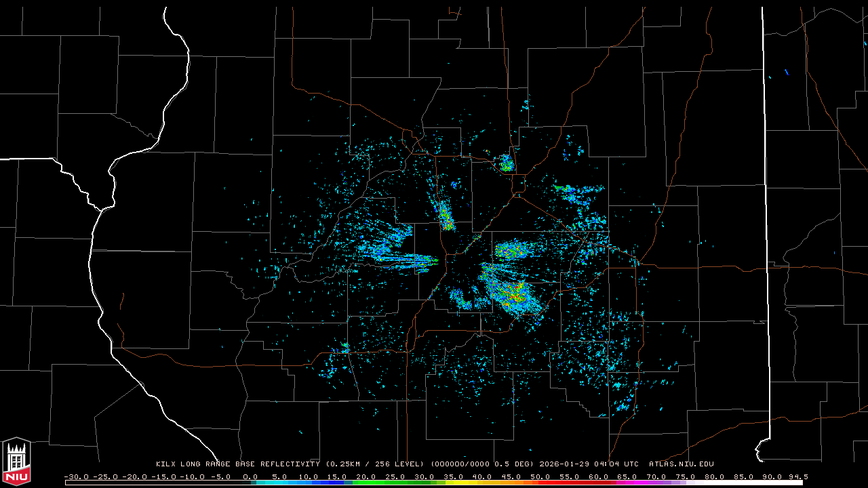Click the "-25.0" scale label
Screen dimensions: 868x488
point(105,476)
